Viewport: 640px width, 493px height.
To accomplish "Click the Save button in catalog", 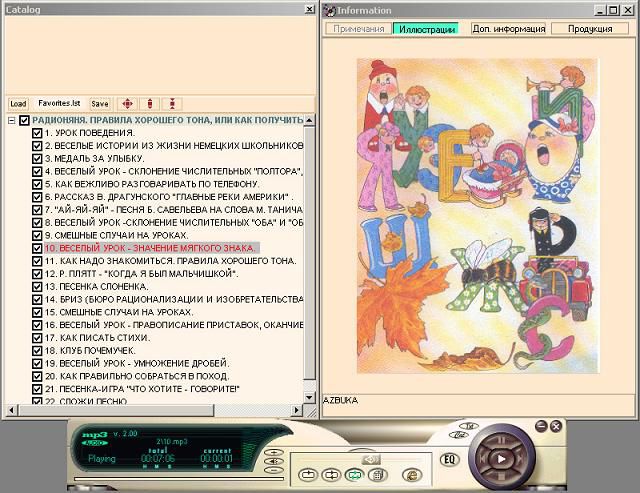I will click(100, 103).
